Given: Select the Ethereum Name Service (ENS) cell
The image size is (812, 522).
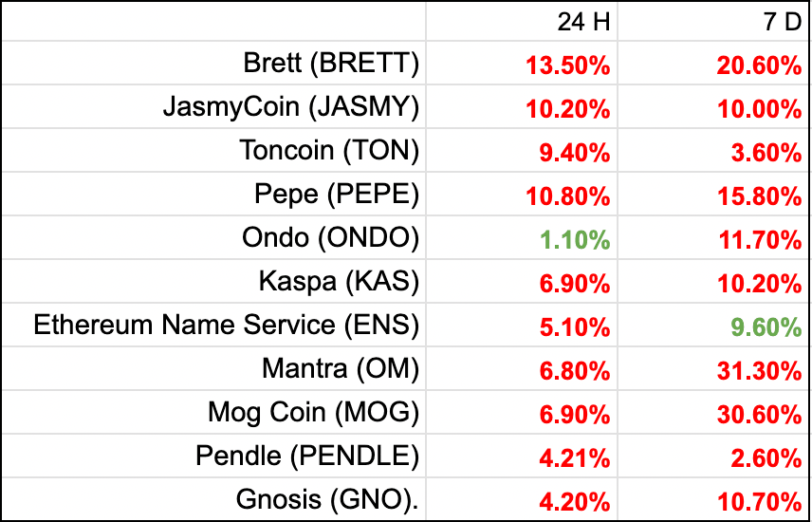Looking at the screenshot, I should (x=226, y=326).
